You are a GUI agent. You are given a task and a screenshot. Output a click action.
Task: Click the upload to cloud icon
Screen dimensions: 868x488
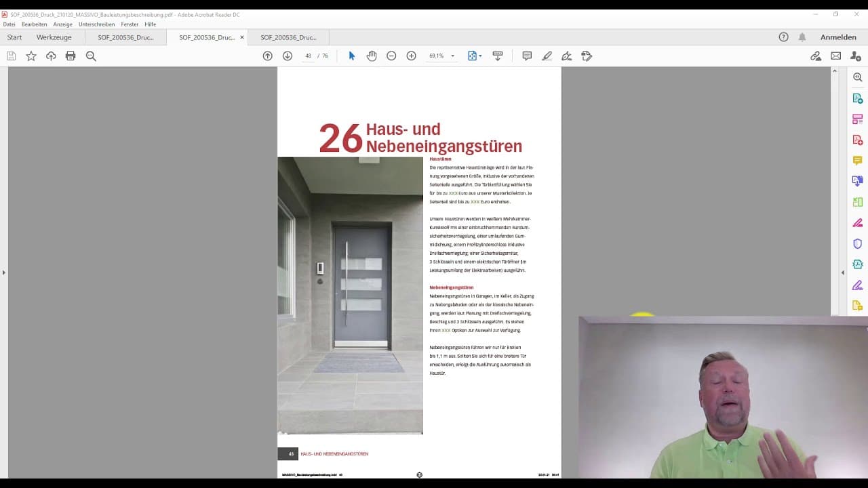[51, 56]
